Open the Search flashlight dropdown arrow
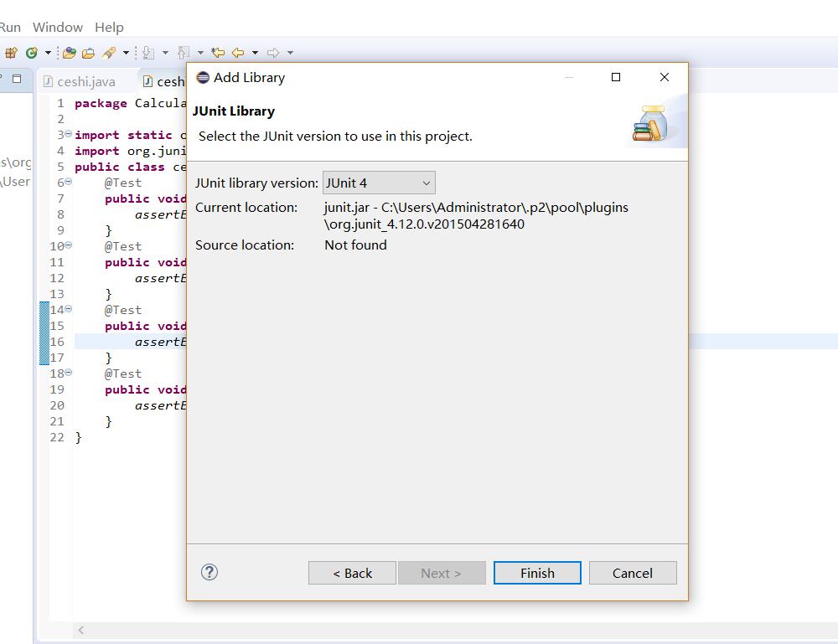Image resolution: width=838 pixels, height=644 pixels. click(x=127, y=52)
